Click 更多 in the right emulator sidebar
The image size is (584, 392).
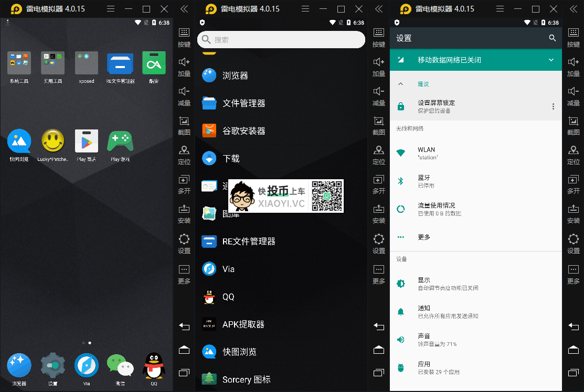pos(574,274)
